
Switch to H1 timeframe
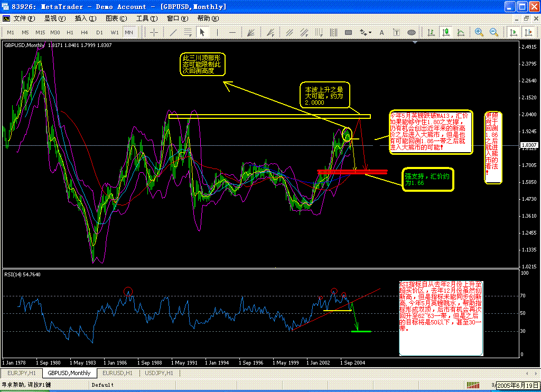(70, 32)
